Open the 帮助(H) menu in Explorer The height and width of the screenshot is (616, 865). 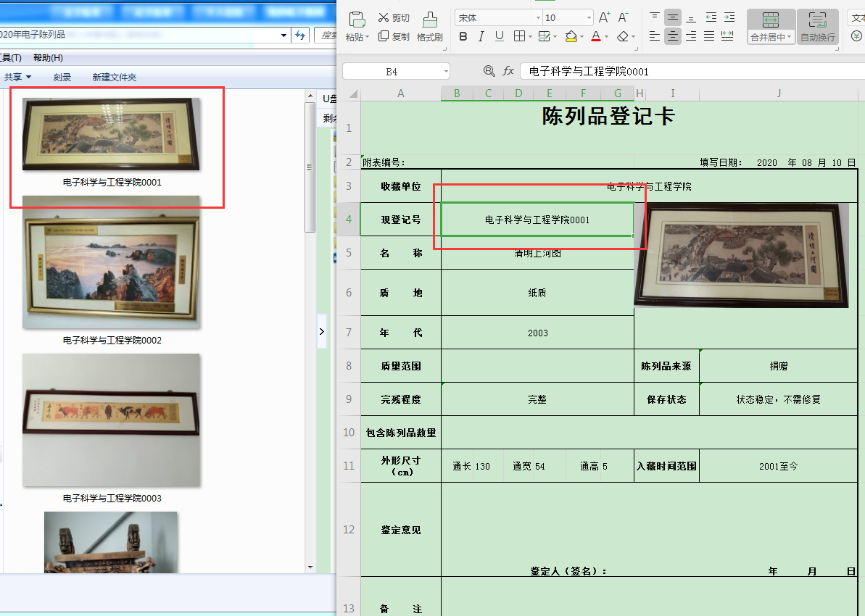point(48,58)
